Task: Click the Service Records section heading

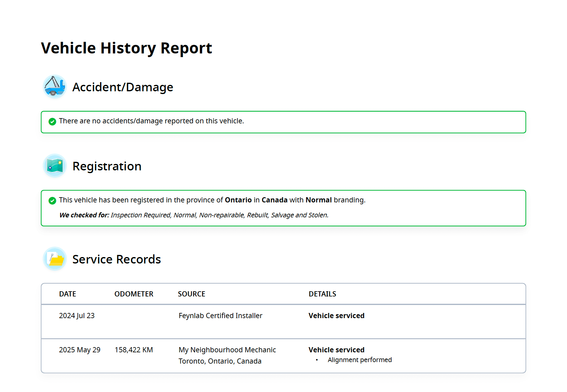Action: point(117,260)
